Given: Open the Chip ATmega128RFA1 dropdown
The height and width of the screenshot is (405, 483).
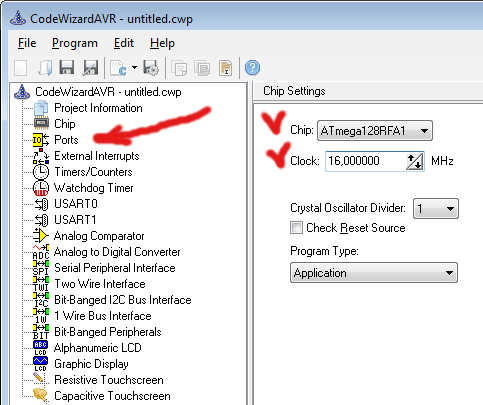Looking at the screenshot, I should tap(375, 131).
